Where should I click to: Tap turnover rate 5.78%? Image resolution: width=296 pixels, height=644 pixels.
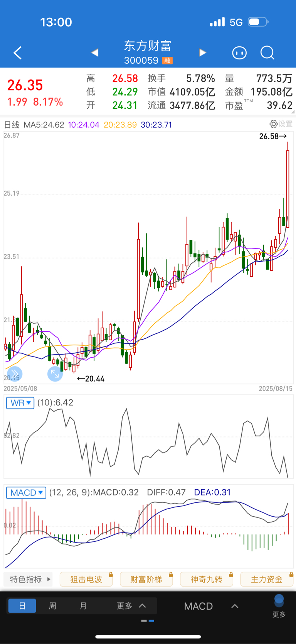[x=200, y=78]
